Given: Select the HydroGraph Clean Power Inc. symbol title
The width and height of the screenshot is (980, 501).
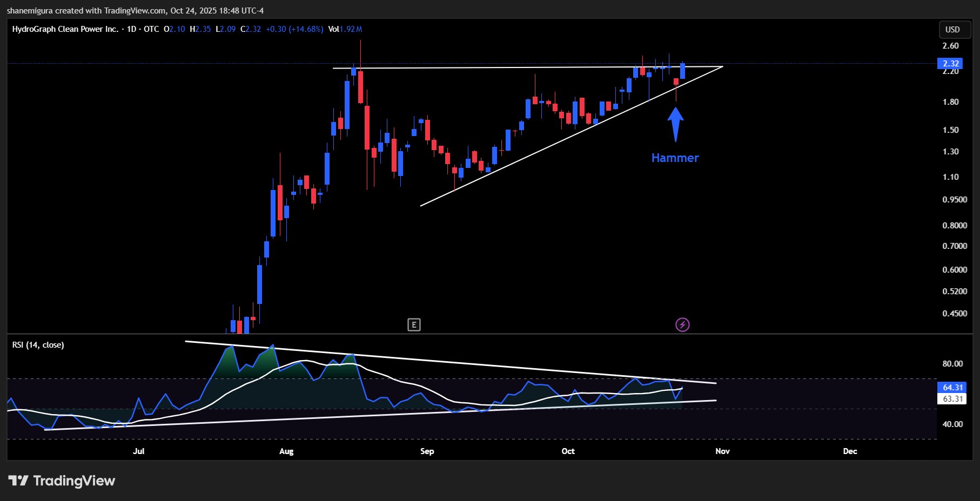Looking at the screenshot, I should (65, 29).
